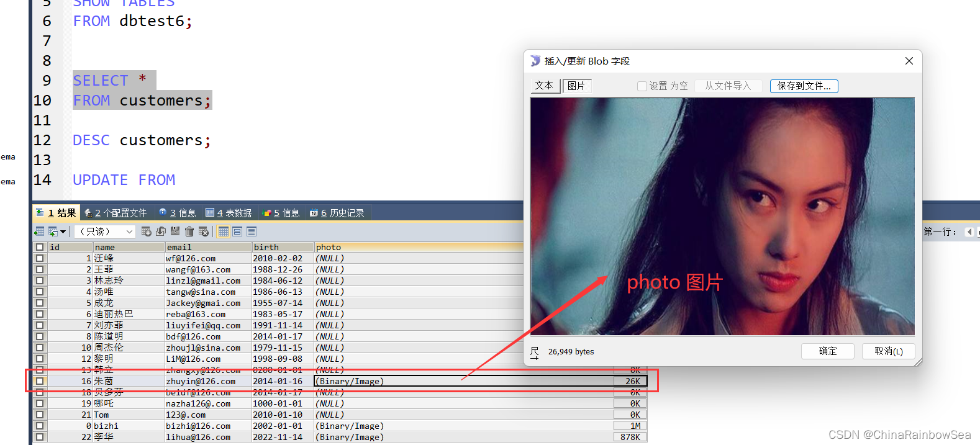The height and width of the screenshot is (445, 980).
Task: Switch to 文本 tab in Blob dialog
Action: pos(545,86)
